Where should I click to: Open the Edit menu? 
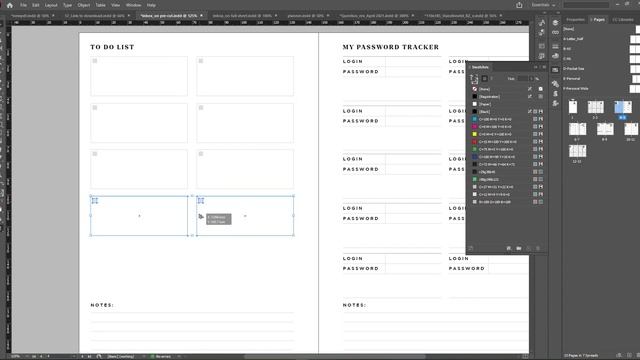(x=36, y=5)
